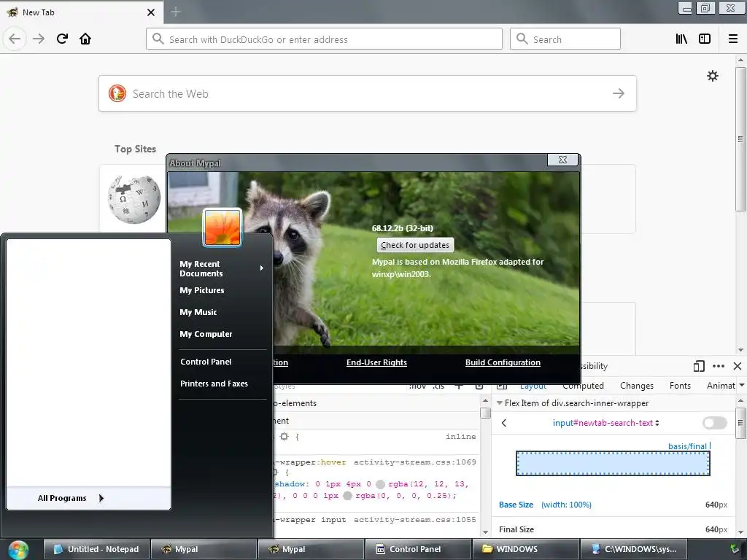Toggle the flexbox overlay switch
Image resolution: width=747 pixels, height=560 pixels.
(715, 423)
